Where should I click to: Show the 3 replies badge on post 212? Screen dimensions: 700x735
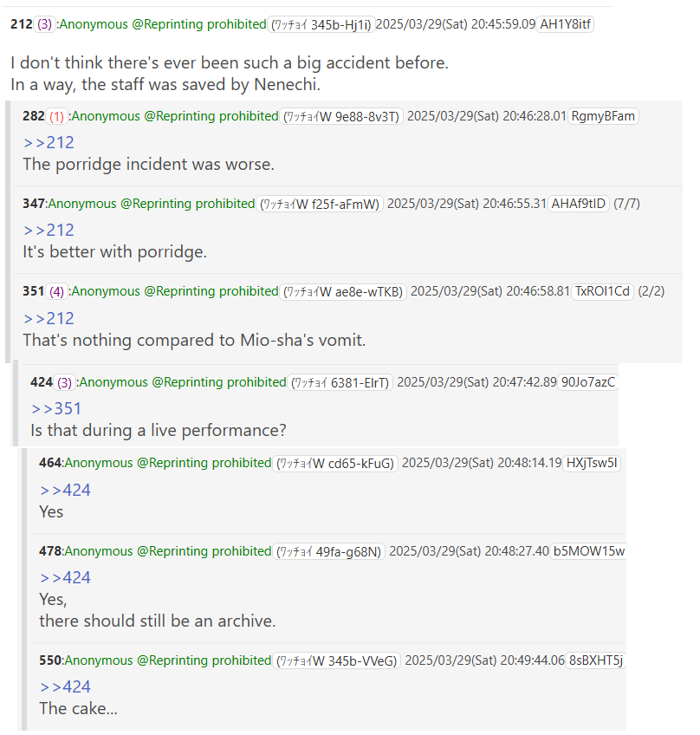(x=44, y=24)
